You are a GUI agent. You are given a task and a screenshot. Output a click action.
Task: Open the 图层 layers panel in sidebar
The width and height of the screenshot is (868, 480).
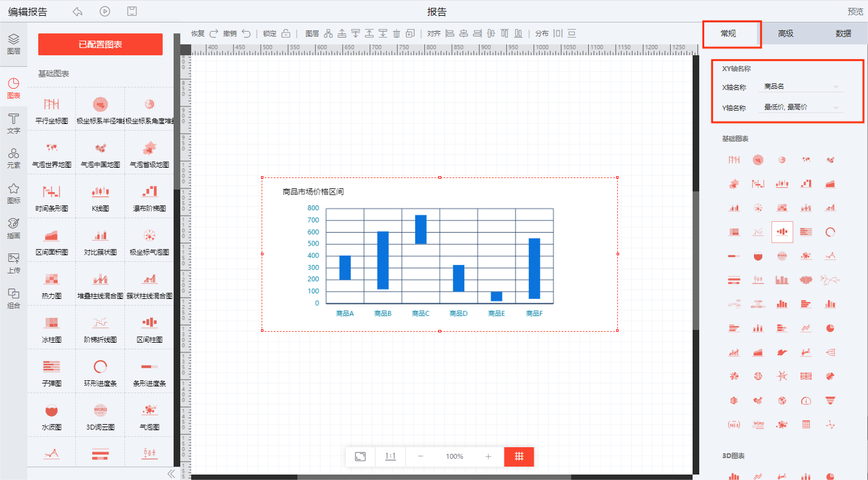click(x=13, y=44)
